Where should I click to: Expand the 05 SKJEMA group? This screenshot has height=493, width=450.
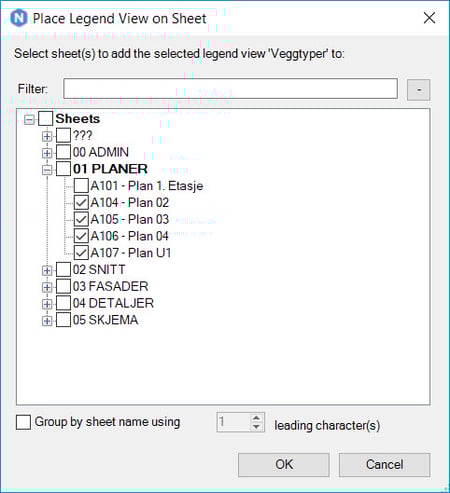click(x=47, y=320)
